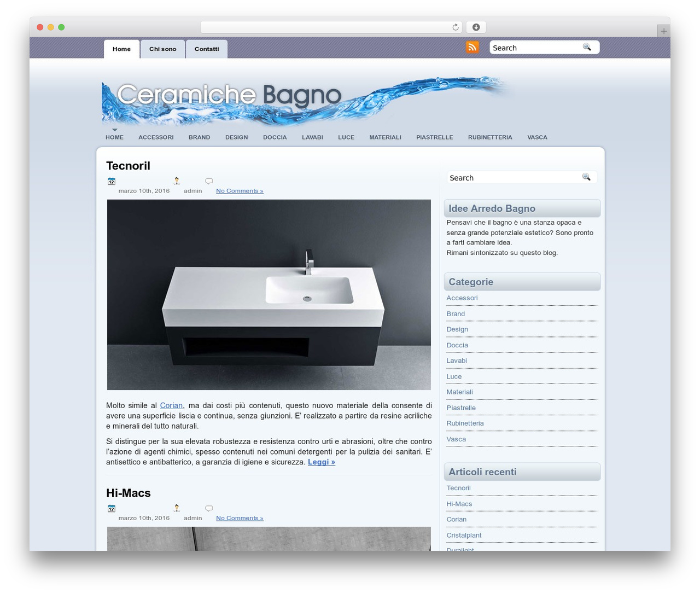Click the author icon under Hi-Macs
700x593 pixels.
177,508
